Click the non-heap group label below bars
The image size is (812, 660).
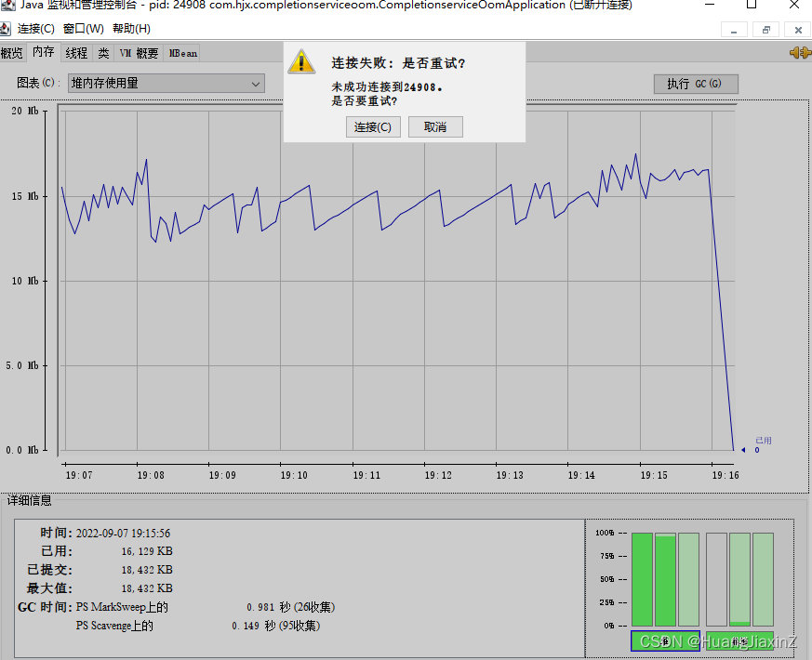coord(740,640)
